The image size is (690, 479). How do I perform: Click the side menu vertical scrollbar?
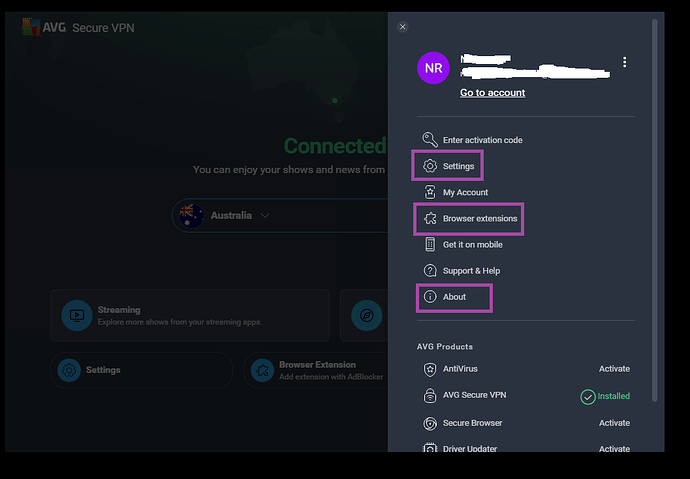tap(656, 200)
